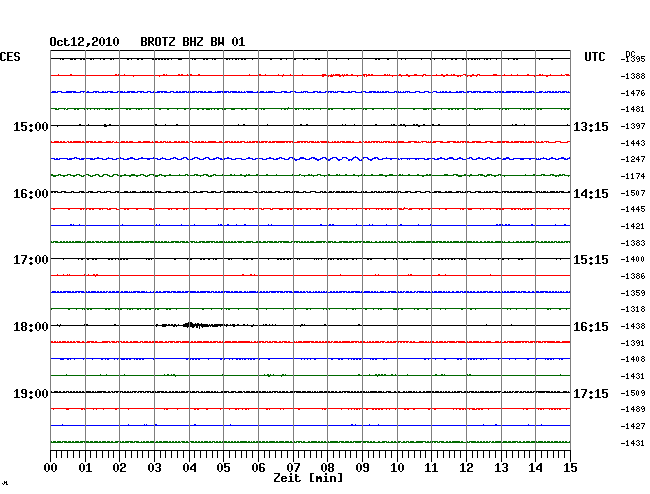Select the Oct12,2010 date label
The width and height of the screenshot is (650, 494).
[x=84, y=42]
